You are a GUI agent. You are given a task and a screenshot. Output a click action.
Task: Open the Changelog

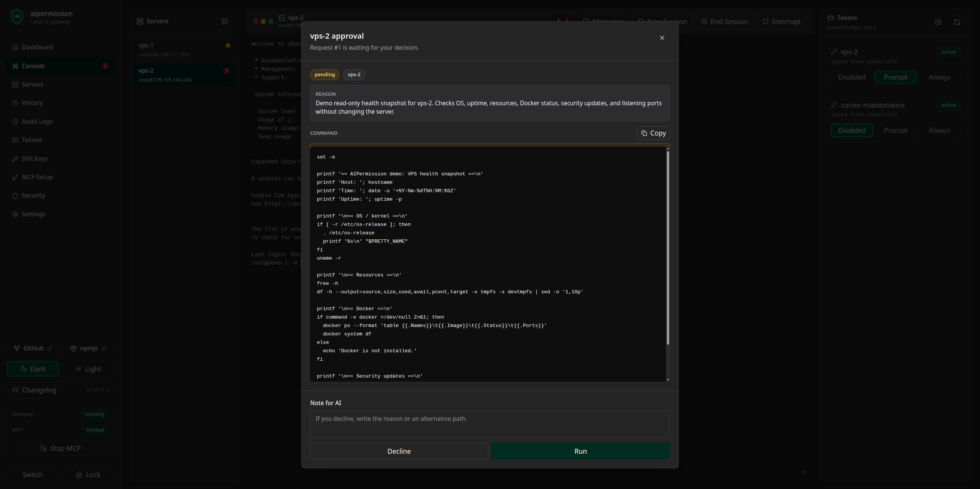tap(60, 390)
